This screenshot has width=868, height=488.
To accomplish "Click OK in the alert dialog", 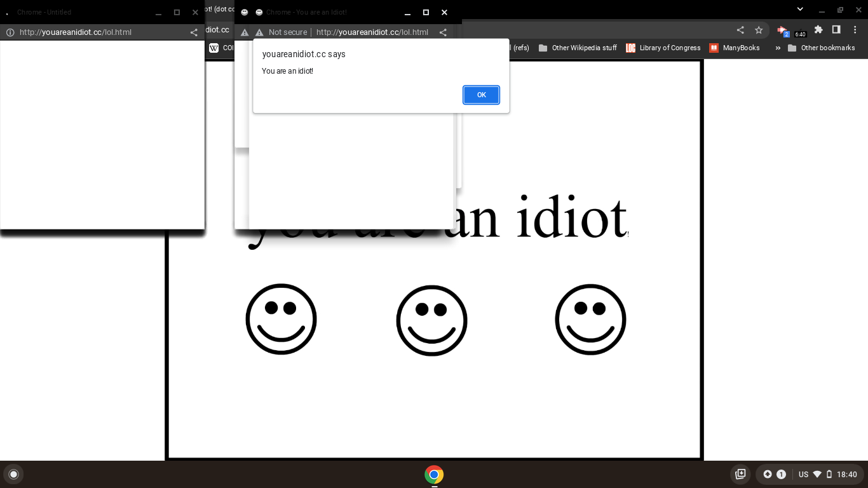I will (x=481, y=95).
